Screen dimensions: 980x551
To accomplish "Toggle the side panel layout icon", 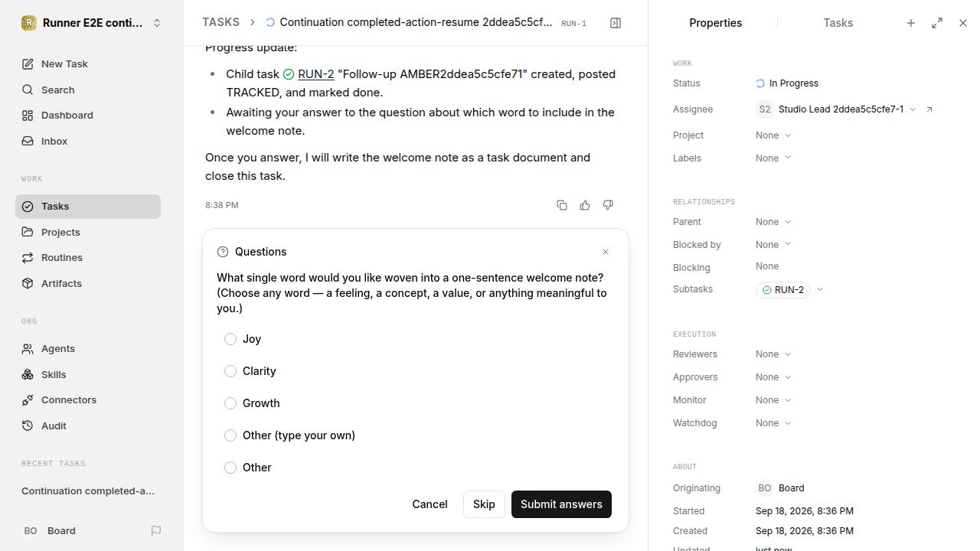I will 616,23.
